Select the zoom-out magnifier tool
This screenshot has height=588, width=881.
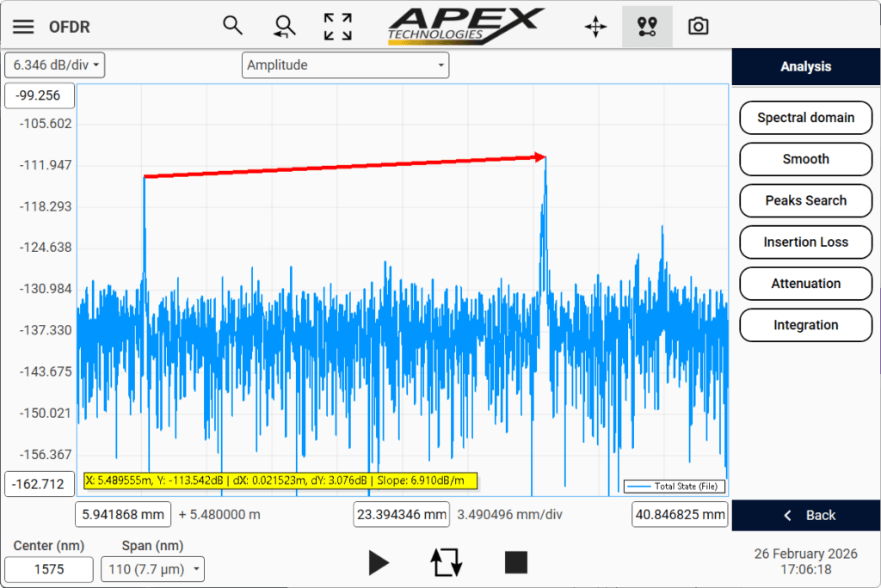tap(284, 26)
